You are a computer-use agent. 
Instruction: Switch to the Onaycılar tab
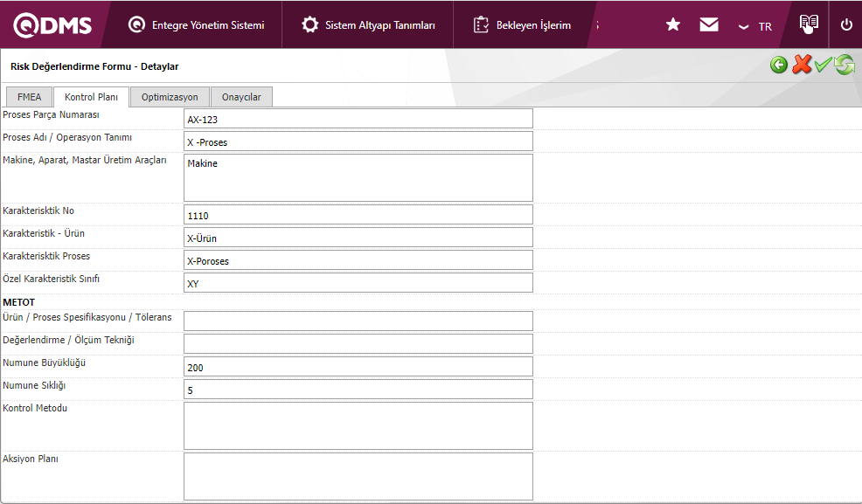click(241, 97)
